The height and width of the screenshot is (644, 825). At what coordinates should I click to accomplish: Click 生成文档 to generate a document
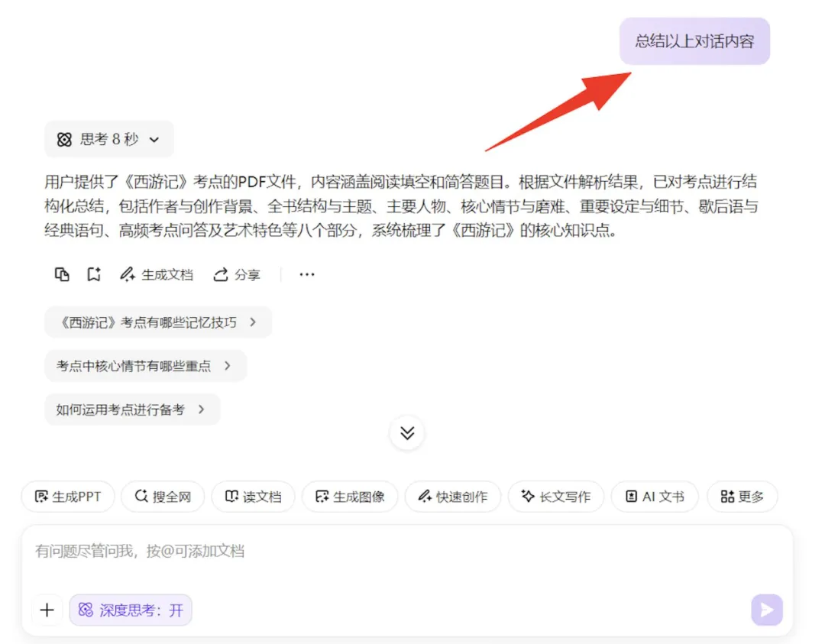(x=157, y=275)
